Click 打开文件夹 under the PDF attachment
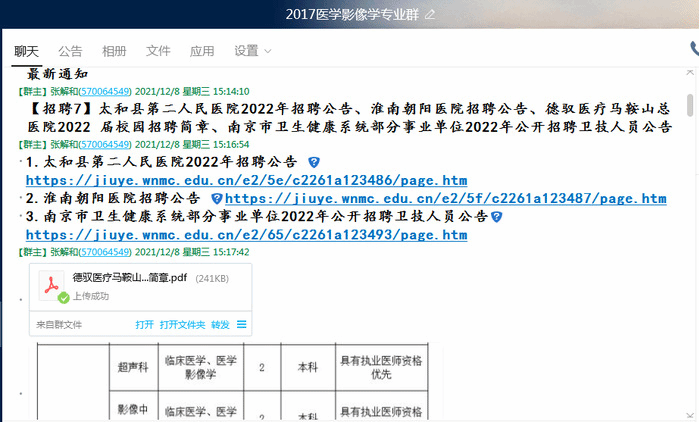This screenshot has height=422, width=699. [x=182, y=325]
